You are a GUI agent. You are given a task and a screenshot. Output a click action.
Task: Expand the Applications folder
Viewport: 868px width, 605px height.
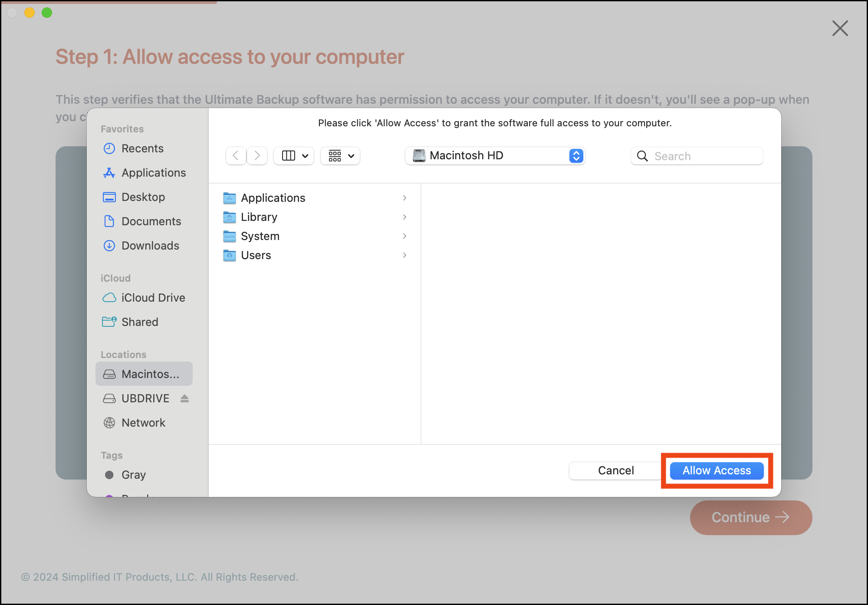(404, 198)
